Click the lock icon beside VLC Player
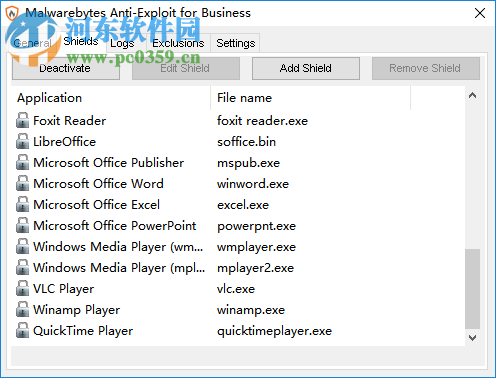Viewport: 496px width, 378px height. tap(22, 288)
